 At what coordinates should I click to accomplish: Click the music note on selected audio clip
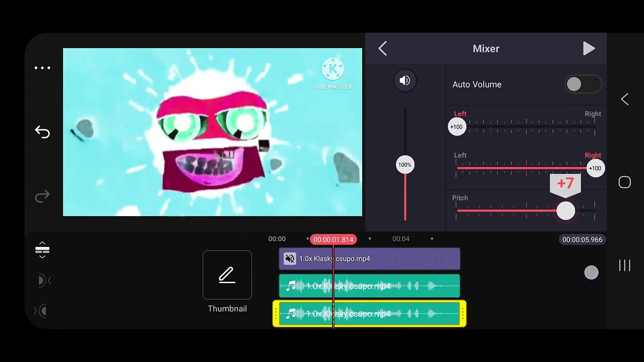[x=291, y=314]
